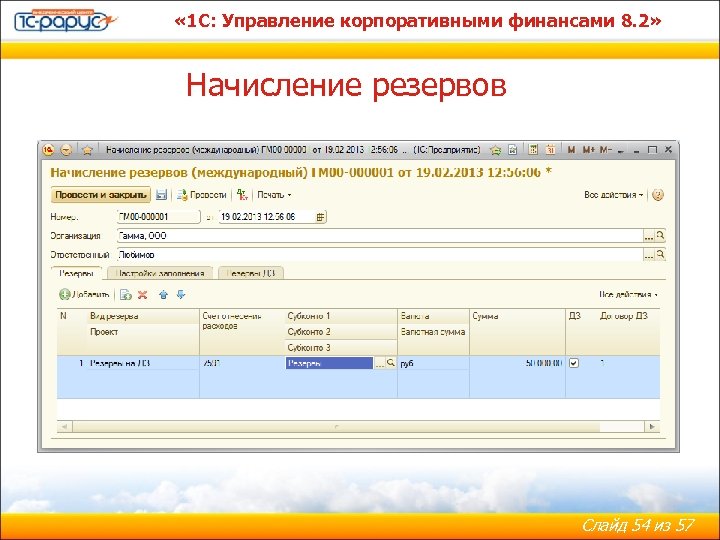Click the M- memory subtract button
This screenshot has width=720, height=540.
click(x=606, y=150)
